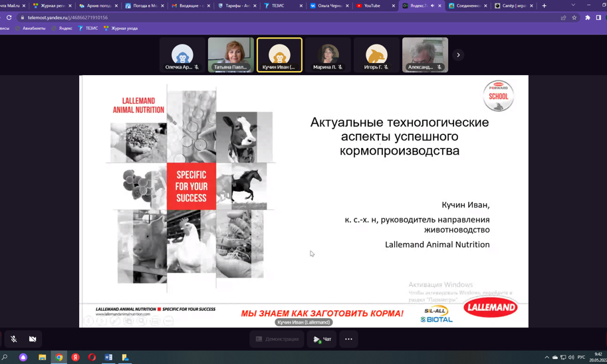Switch to the Сапёр game tab
This screenshot has height=364, width=607.
point(513,5)
